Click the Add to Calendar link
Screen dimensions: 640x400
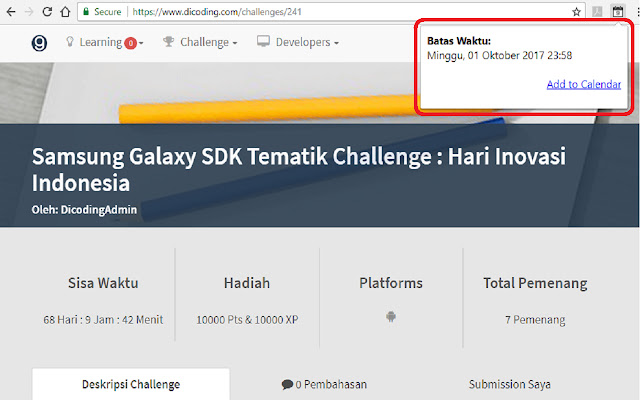click(584, 84)
